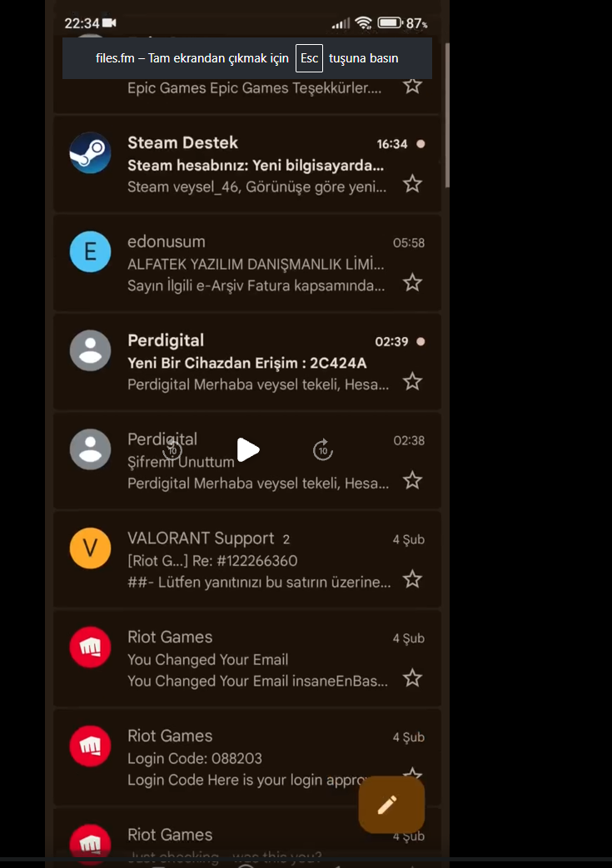Star the Steam Destek email
The height and width of the screenshot is (868, 612).
tap(413, 183)
